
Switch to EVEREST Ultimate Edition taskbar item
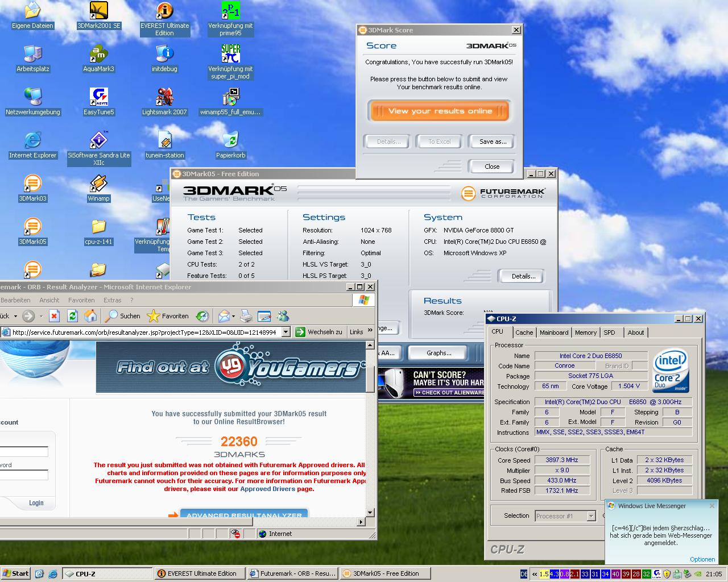200,573
